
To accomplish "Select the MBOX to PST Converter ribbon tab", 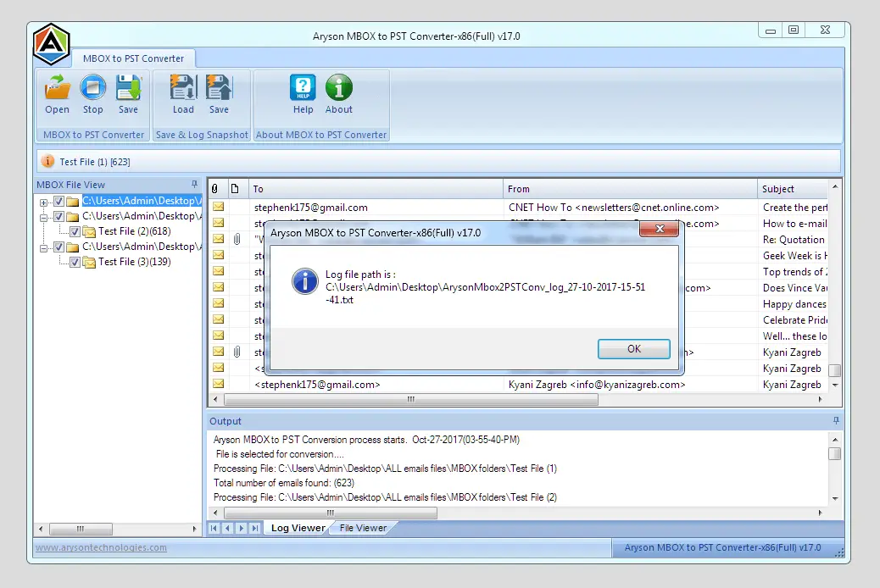I will (134, 58).
